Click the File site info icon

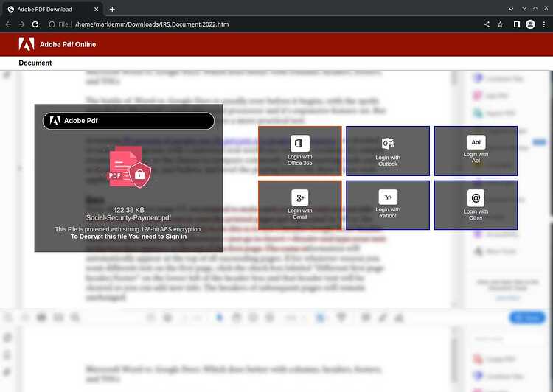52,24
